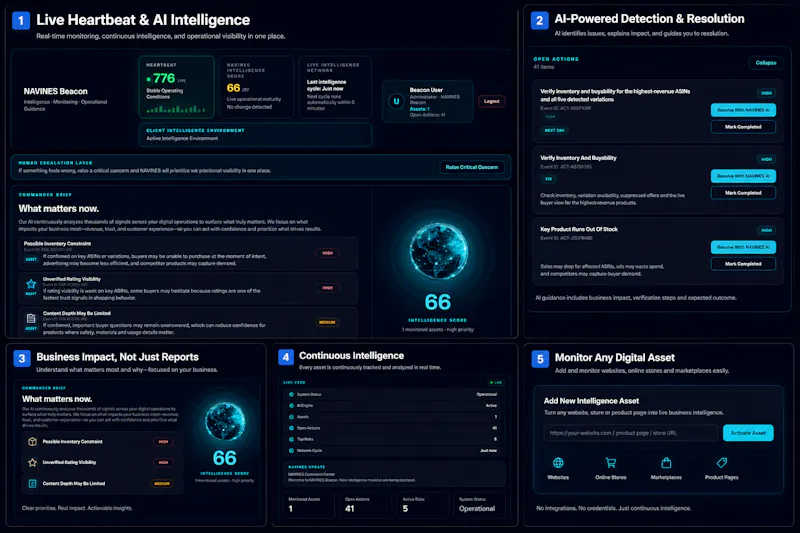
Task: Click HIGH badge on Unverified Rating Visibility in Live Heartbeat panel
Action: [x=328, y=288]
